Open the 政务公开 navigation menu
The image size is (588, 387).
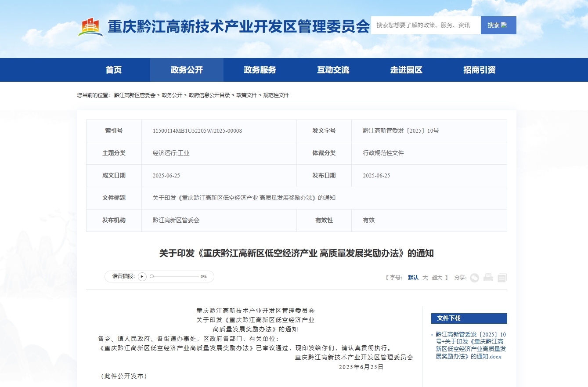[x=187, y=70]
